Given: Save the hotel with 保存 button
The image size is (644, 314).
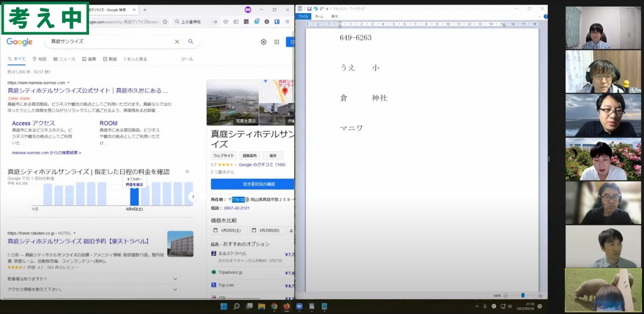Looking at the screenshot, I should (273, 156).
